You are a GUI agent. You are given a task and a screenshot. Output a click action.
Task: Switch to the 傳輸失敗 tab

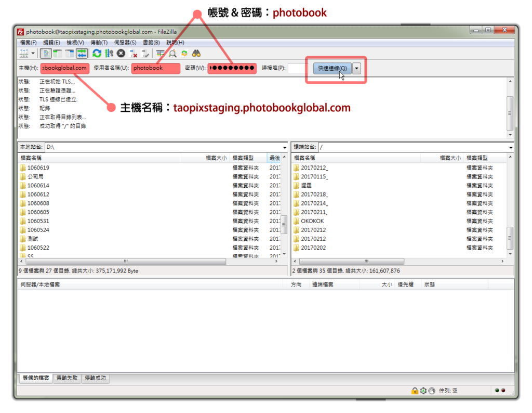67,378
